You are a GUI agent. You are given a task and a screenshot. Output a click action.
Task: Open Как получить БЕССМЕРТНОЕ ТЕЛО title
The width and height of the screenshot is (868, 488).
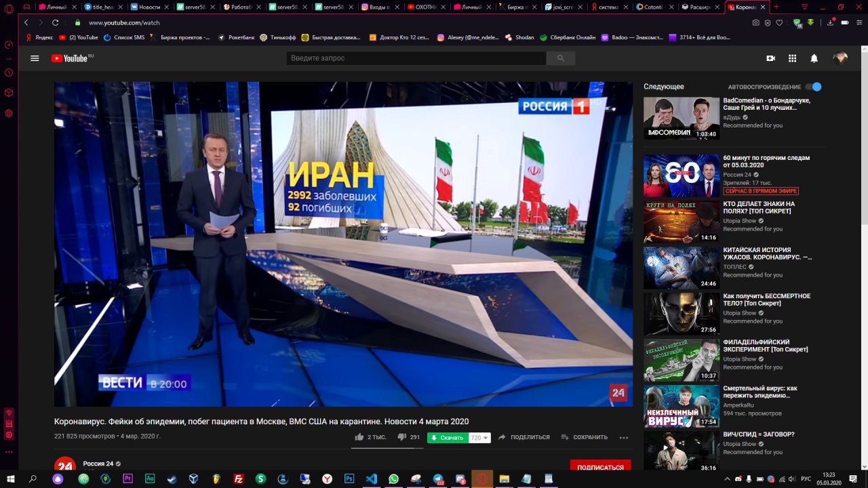click(766, 300)
